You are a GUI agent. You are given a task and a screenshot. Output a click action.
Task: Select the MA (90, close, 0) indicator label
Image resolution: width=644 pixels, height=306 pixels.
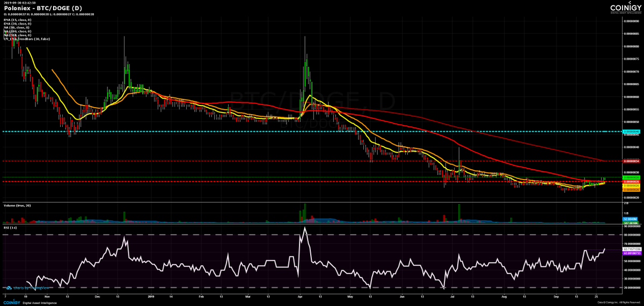[x=17, y=27]
